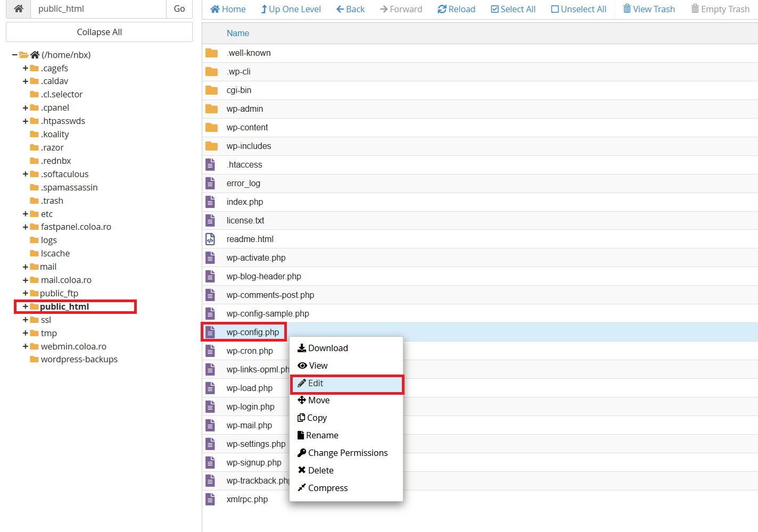Collapse the /home/nbx root tree node
758x532 pixels.
[15, 55]
